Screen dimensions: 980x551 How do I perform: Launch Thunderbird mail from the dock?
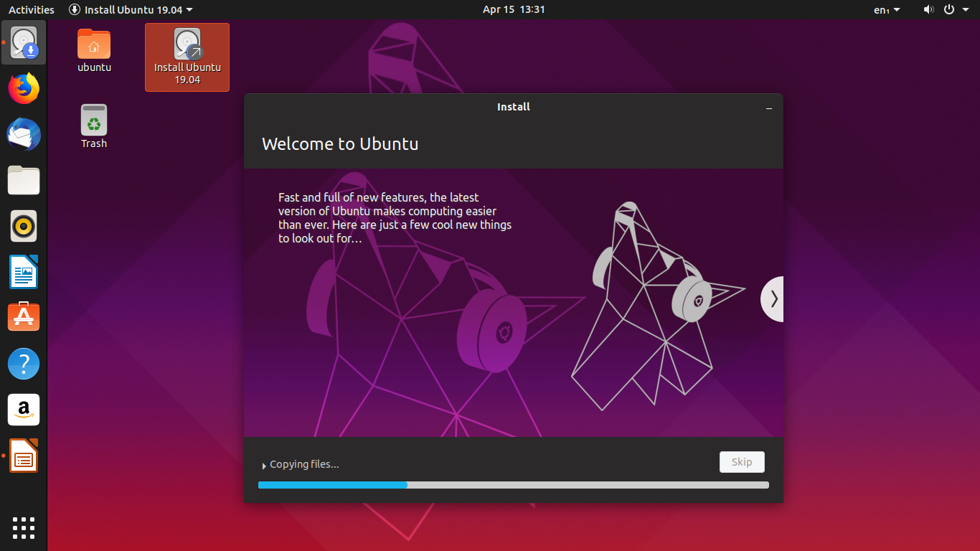[x=24, y=134]
